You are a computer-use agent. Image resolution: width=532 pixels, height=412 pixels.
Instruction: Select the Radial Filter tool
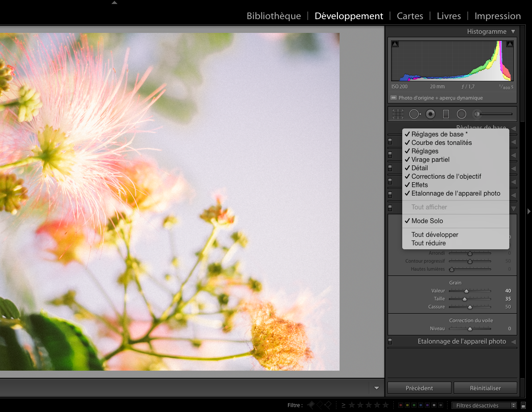461,114
